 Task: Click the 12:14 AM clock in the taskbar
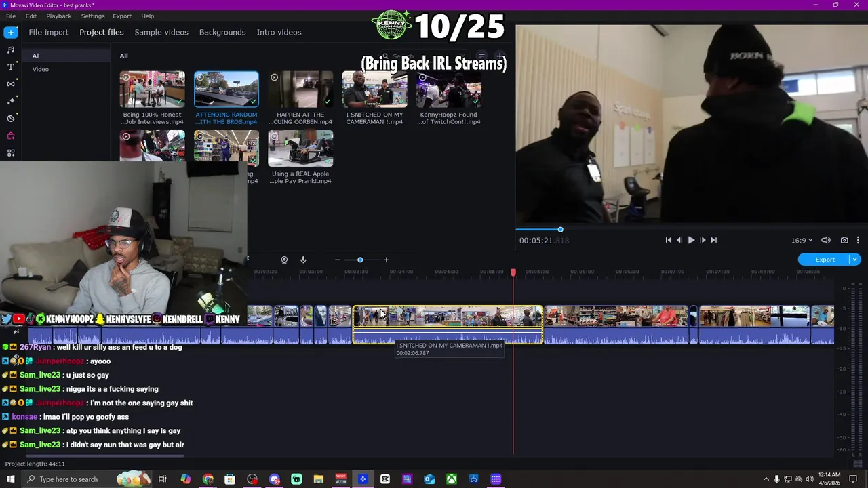pyautogui.click(x=829, y=479)
